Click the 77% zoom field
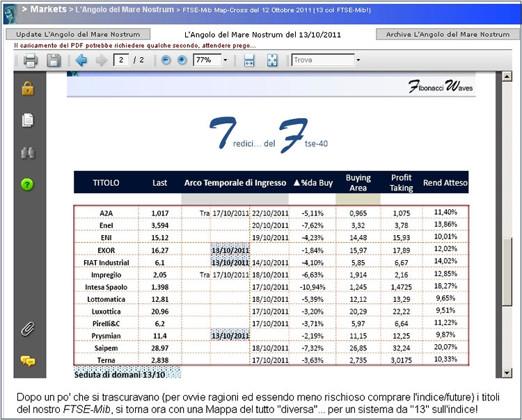Screen dimensions: 522x420 pos(207,60)
